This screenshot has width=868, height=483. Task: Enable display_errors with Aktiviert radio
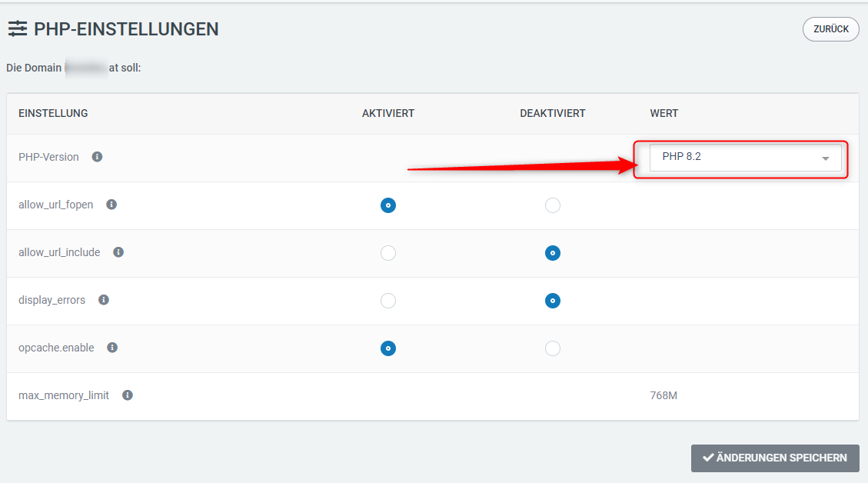point(388,301)
